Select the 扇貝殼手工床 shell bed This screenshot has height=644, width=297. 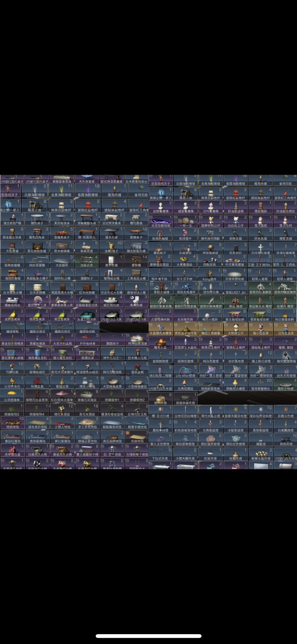[x=37, y=302]
